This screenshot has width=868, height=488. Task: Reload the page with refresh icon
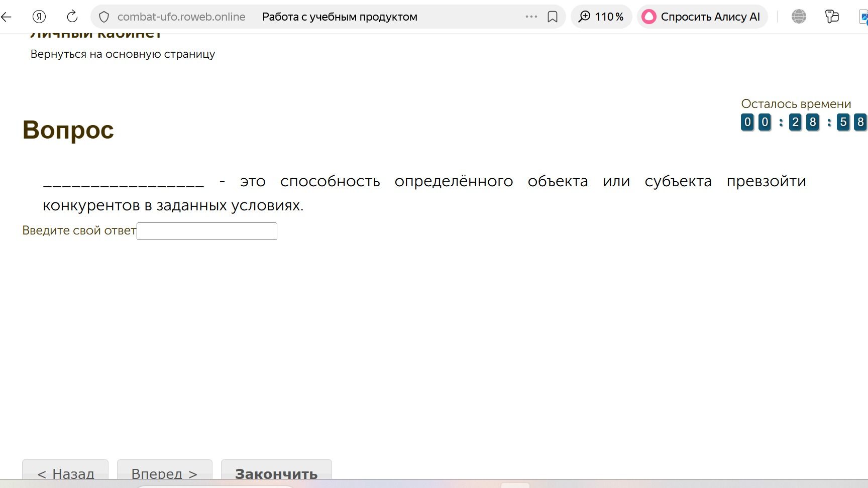coord(72,17)
